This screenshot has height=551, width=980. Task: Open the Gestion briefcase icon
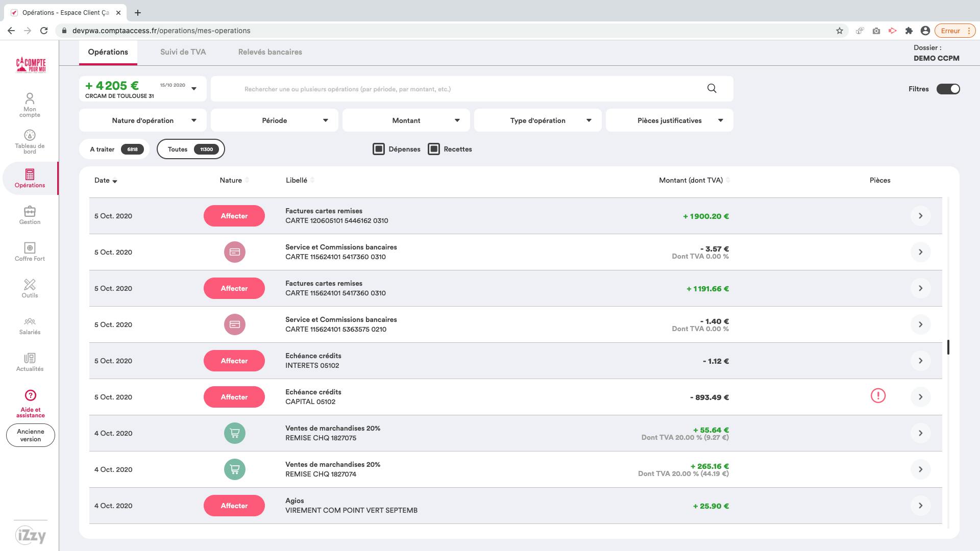tap(30, 215)
